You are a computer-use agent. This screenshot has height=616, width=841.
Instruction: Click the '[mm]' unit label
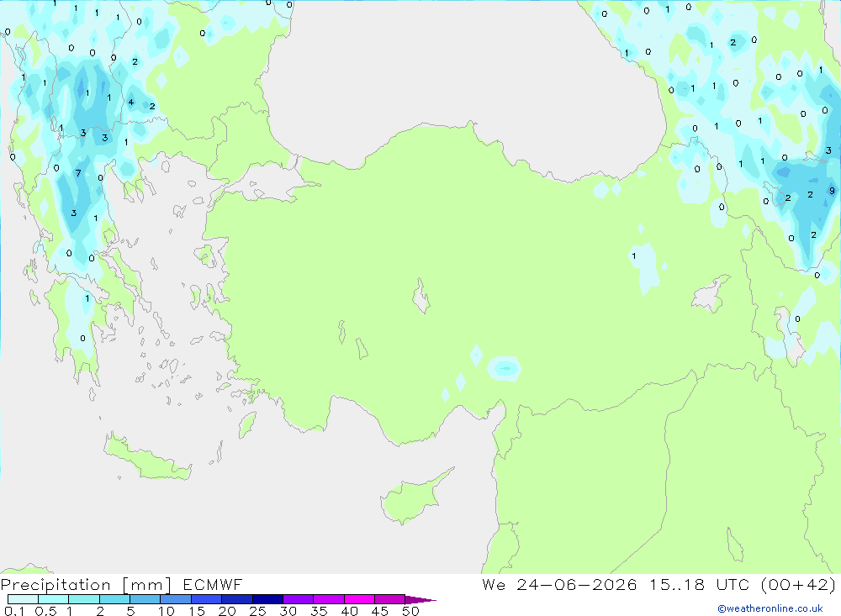146,585
